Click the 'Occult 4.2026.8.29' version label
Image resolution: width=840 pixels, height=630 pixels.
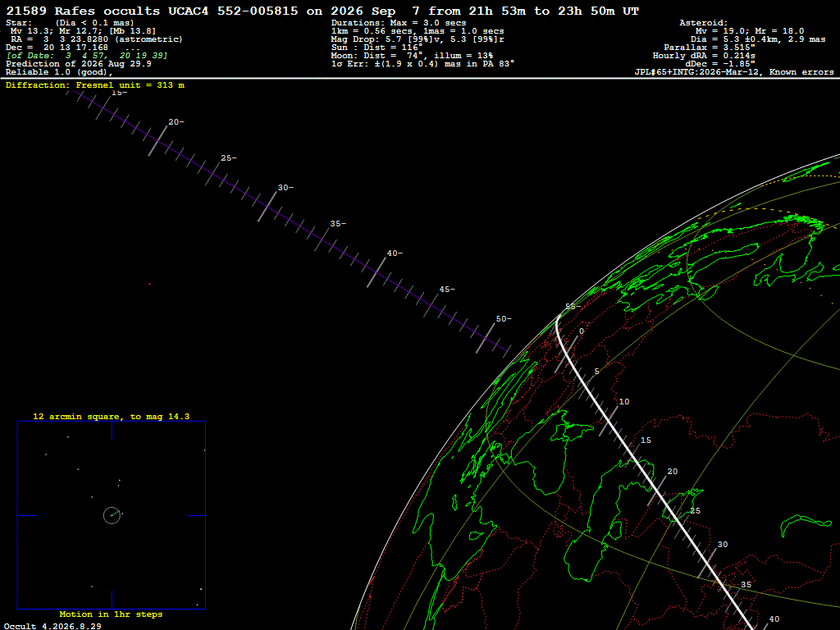tap(52, 626)
